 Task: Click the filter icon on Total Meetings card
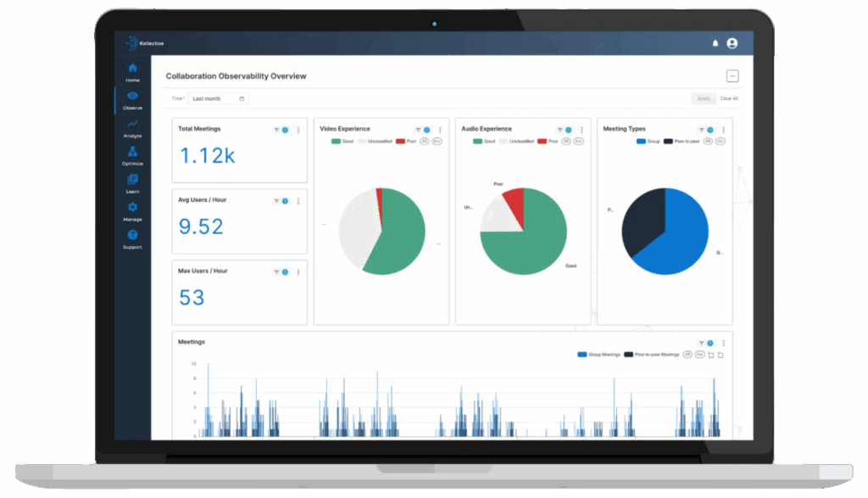(x=276, y=130)
